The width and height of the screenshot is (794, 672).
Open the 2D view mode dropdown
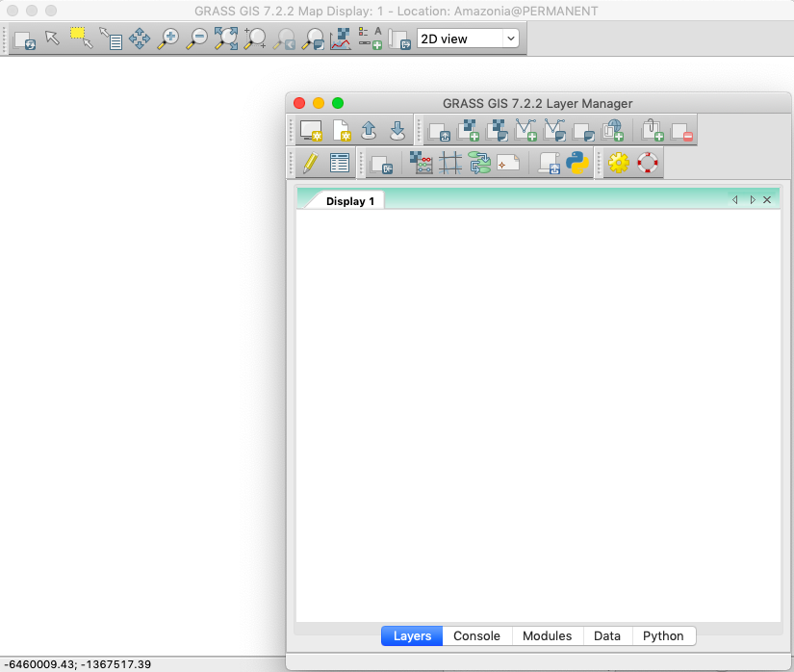pos(468,39)
